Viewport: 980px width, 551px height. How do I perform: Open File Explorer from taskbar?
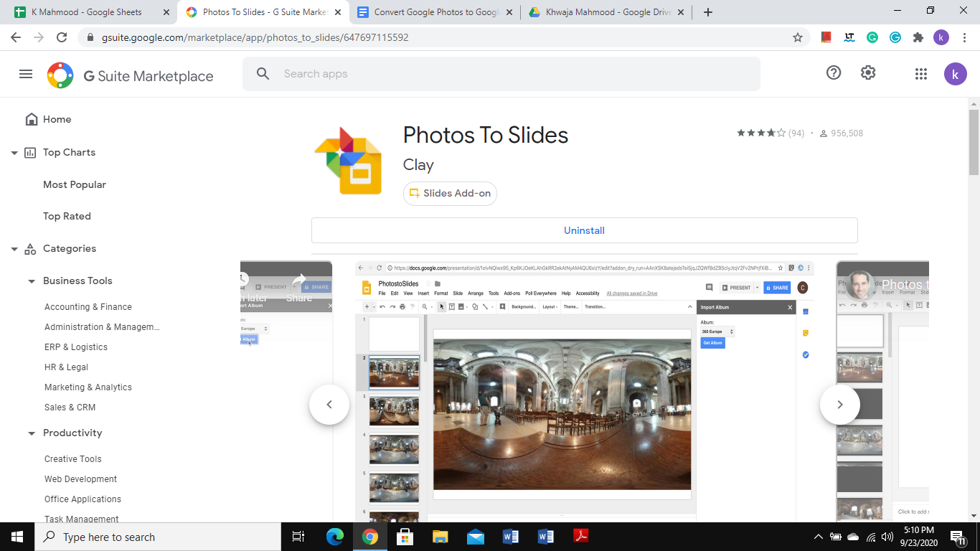click(440, 537)
